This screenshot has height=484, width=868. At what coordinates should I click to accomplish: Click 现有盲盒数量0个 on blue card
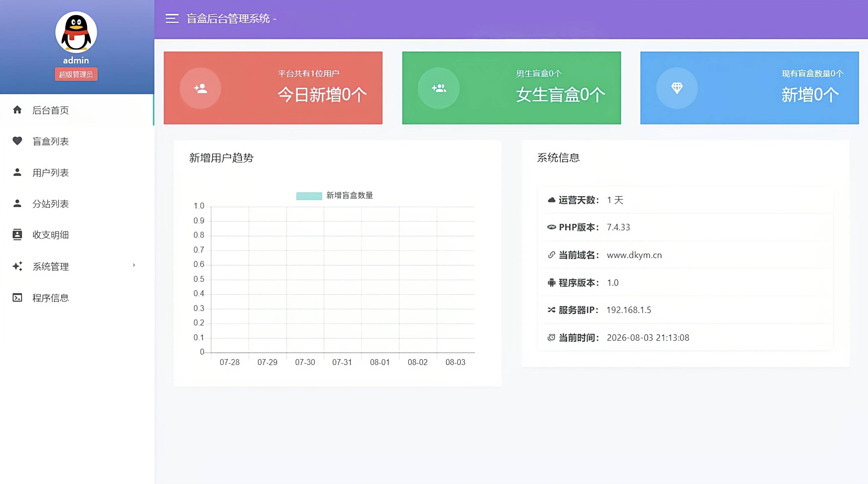[813, 74]
